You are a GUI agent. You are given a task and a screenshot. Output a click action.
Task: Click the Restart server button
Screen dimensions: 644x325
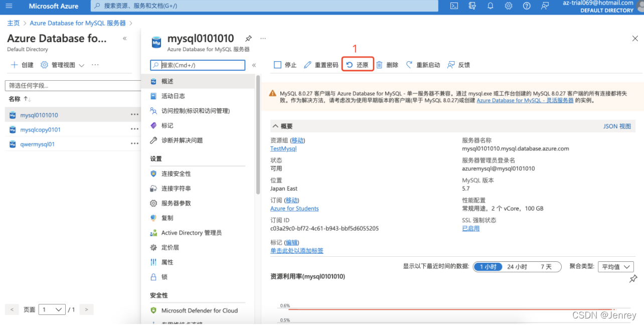point(423,65)
